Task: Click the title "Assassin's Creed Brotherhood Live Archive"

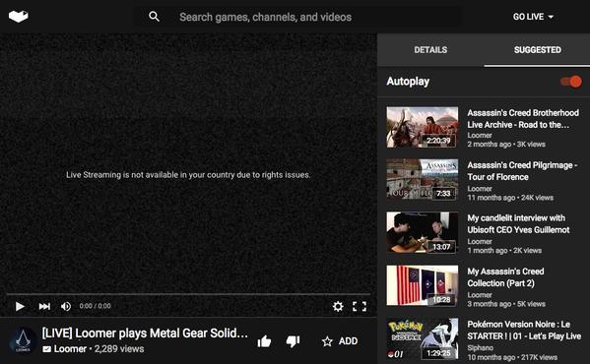Action: coord(523,119)
